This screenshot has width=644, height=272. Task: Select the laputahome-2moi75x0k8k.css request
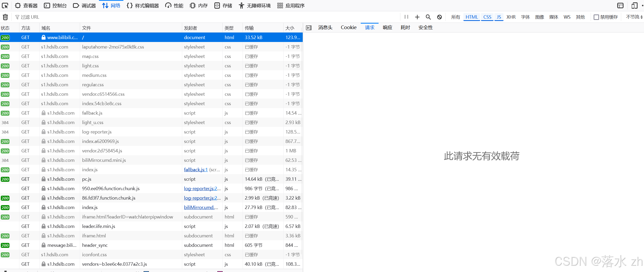click(151, 47)
